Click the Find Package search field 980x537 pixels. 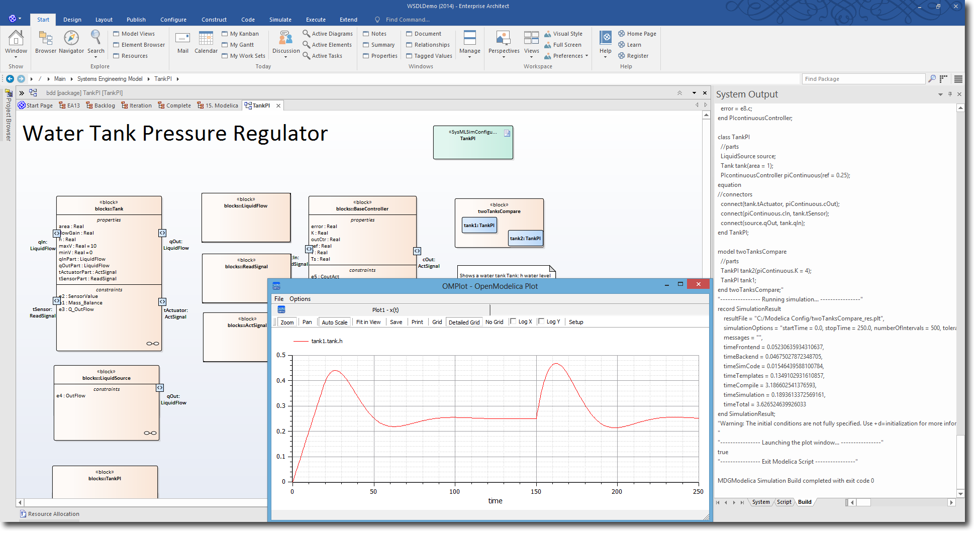863,79
